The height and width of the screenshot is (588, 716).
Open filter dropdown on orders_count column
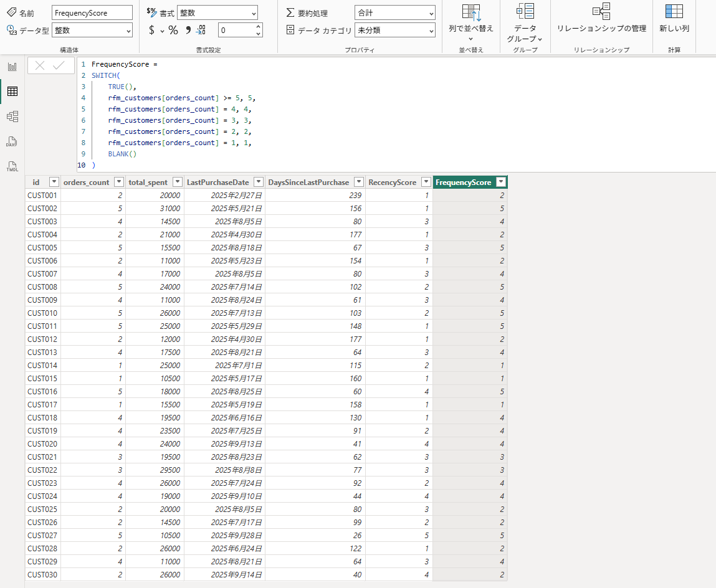pyautogui.click(x=117, y=182)
